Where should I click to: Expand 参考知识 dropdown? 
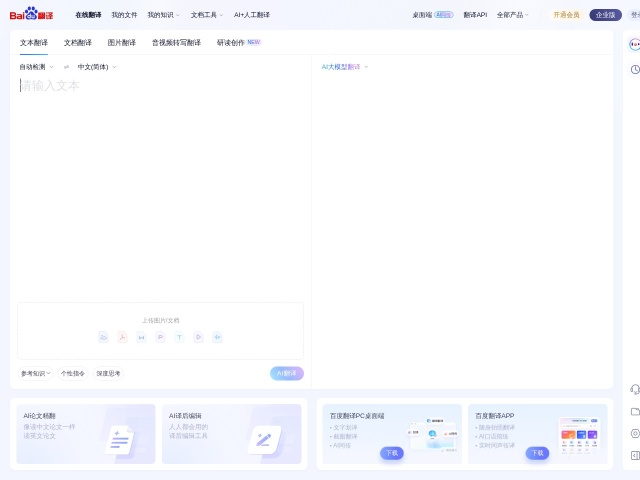(x=36, y=373)
